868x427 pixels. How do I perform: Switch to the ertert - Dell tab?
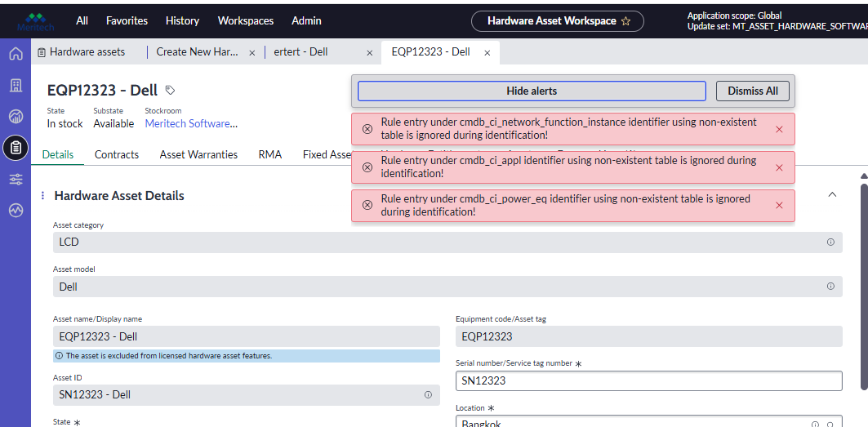pos(301,52)
